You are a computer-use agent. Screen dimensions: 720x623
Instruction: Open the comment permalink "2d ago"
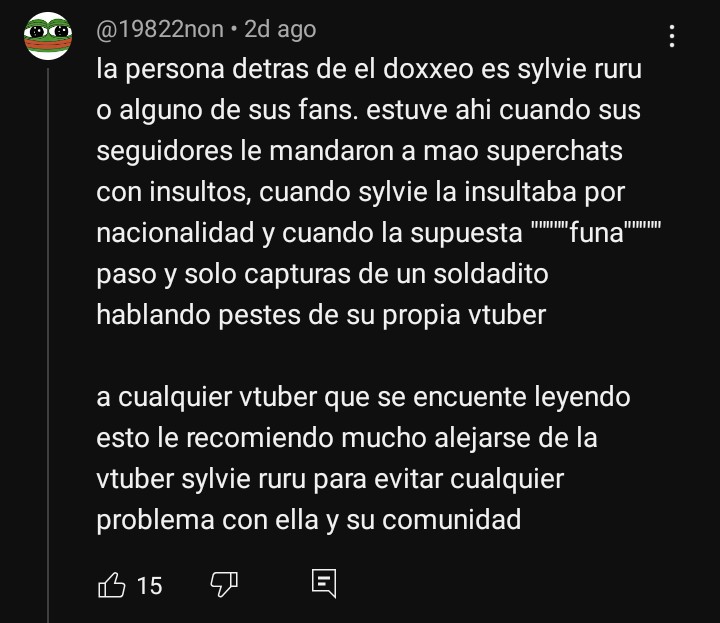pos(280,29)
